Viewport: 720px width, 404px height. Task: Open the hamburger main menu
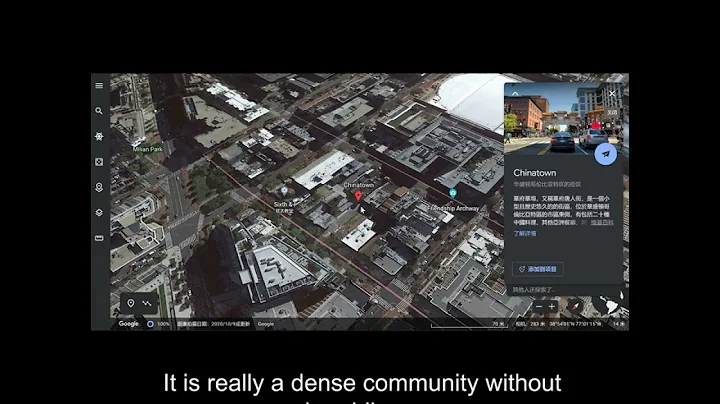click(99, 85)
